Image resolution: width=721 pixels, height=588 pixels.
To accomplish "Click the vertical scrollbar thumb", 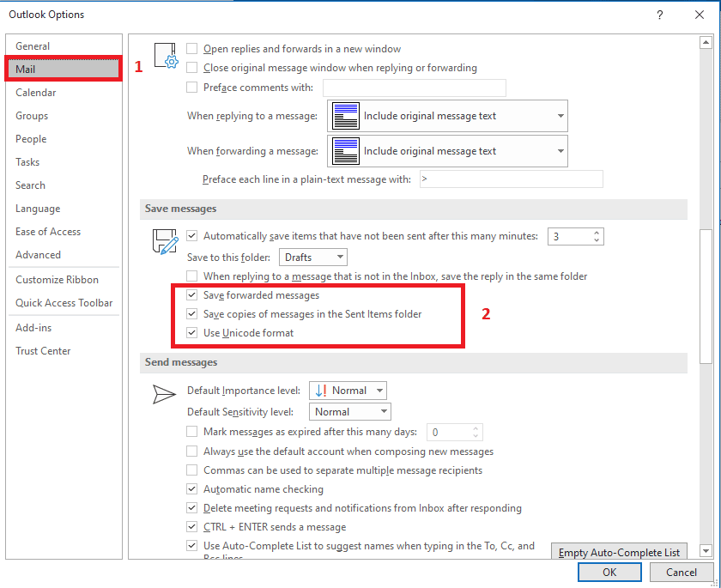I will 706,296.
